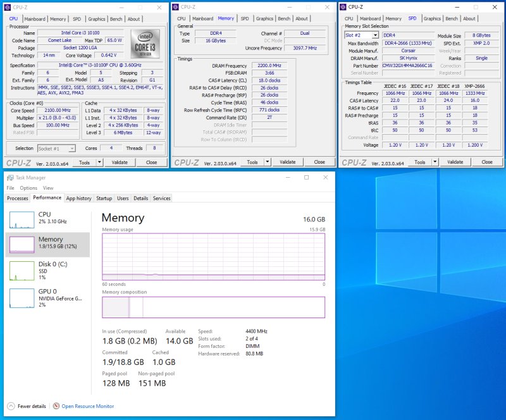This screenshot has height=420, width=506.
Task: Click Validate in the CPU-Z processor window
Action: pos(120,162)
